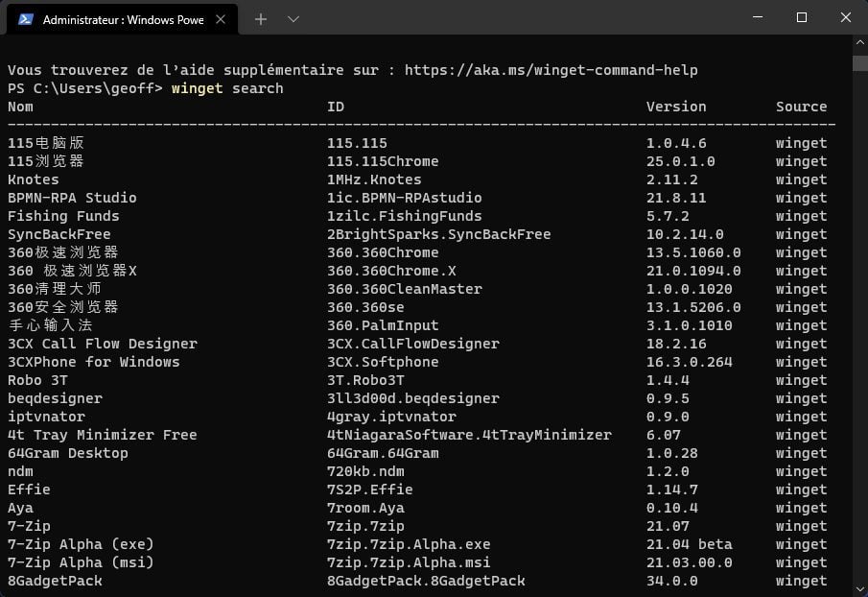The width and height of the screenshot is (868, 597).
Task: Click the 64Gram Desktop name entry
Action: click(67, 454)
